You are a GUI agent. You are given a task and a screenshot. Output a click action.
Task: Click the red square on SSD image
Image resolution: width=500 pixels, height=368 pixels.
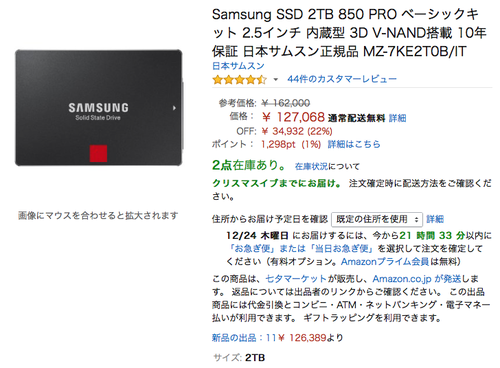coord(98,153)
